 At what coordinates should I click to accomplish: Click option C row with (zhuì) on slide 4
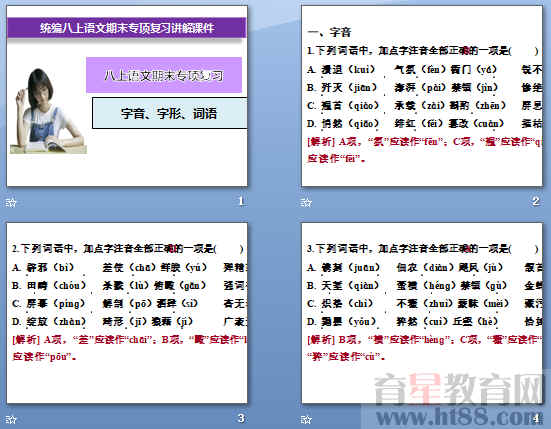pyautogui.click(x=424, y=304)
